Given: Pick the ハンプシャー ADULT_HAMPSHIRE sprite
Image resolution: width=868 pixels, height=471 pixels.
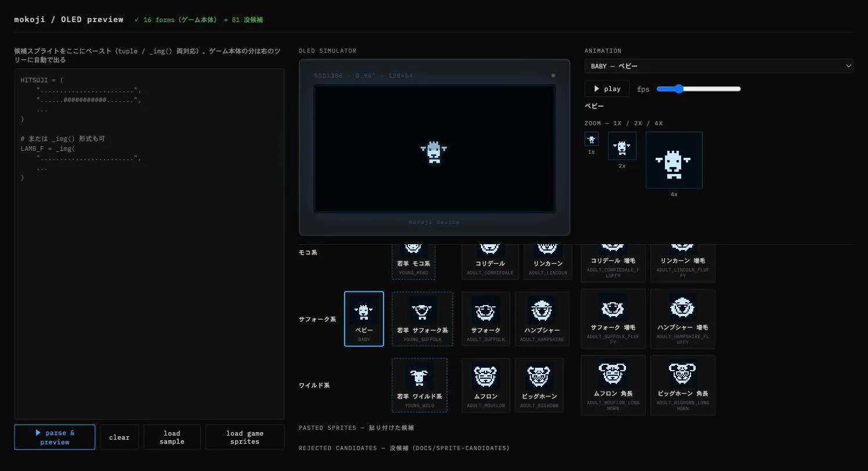Looking at the screenshot, I should click(x=542, y=319).
